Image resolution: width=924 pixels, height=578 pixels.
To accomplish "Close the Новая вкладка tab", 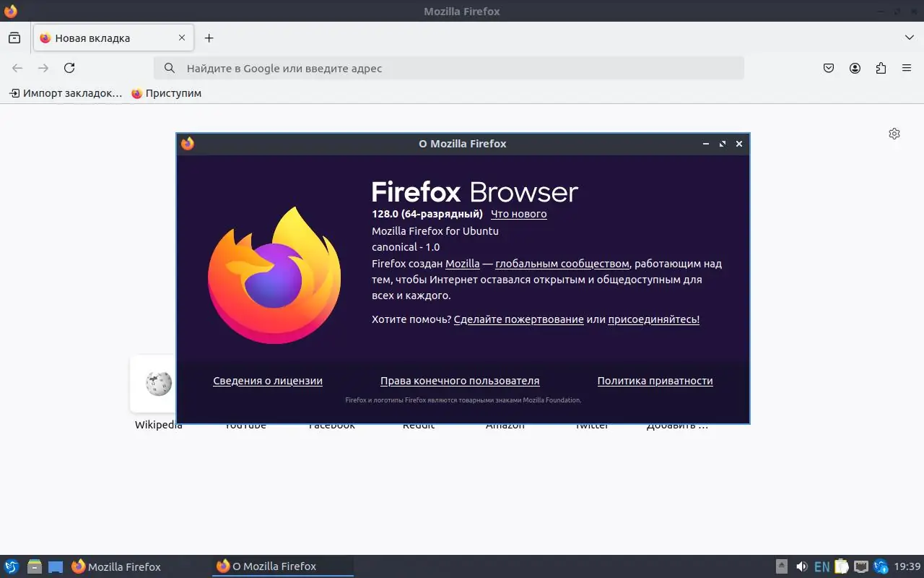I will click(x=182, y=38).
